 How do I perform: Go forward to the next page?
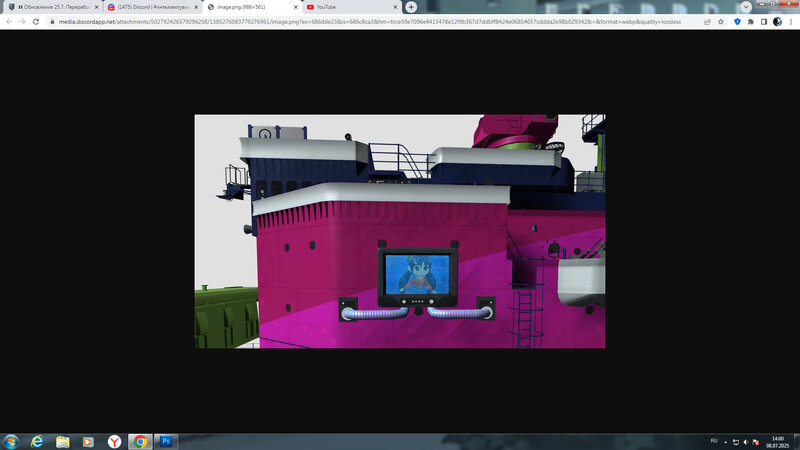[22, 22]
